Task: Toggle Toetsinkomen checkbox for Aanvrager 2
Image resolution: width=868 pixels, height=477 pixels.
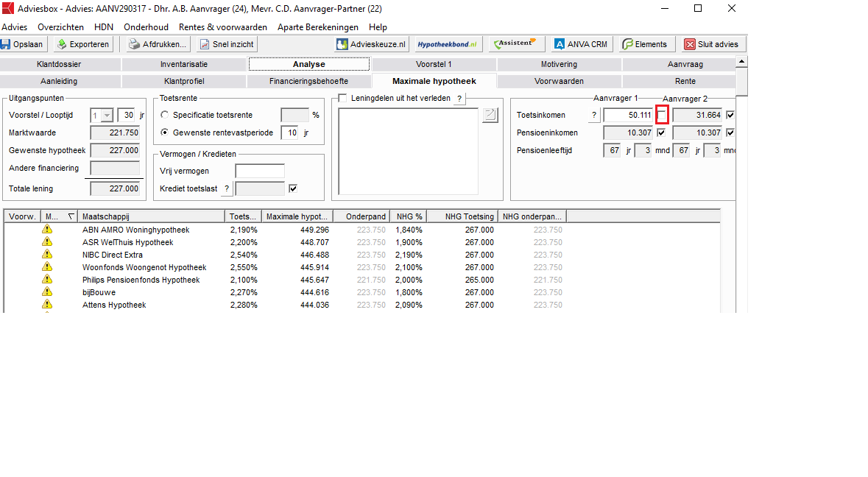Action: click(x=731, y=115)
